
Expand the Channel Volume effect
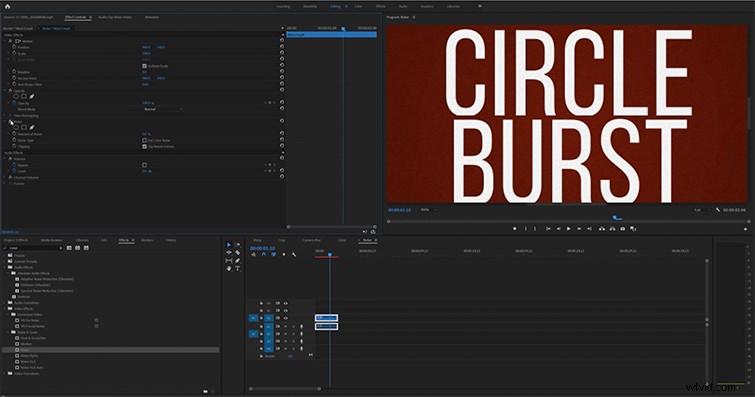5,177
